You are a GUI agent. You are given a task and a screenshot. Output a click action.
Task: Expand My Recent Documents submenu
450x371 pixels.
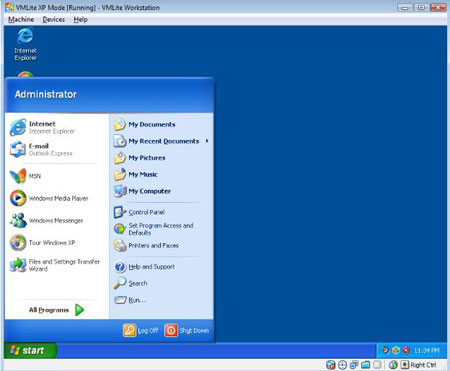coord(161,141)
